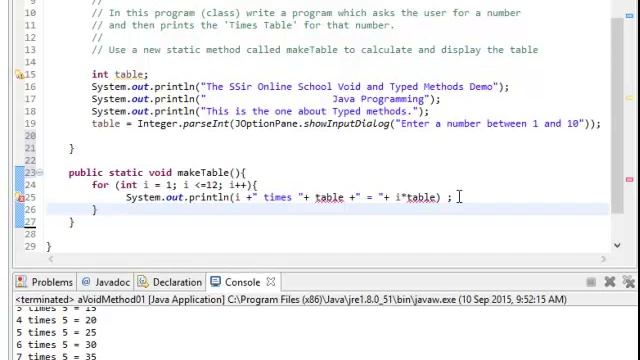
Task: Click line number 20 in the gutter
Action: (30, 136)
